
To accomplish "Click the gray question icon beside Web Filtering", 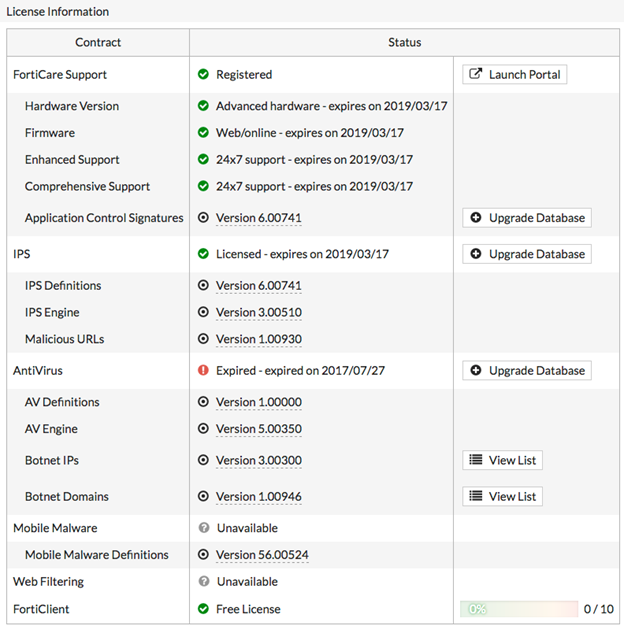I will (203, 582).
